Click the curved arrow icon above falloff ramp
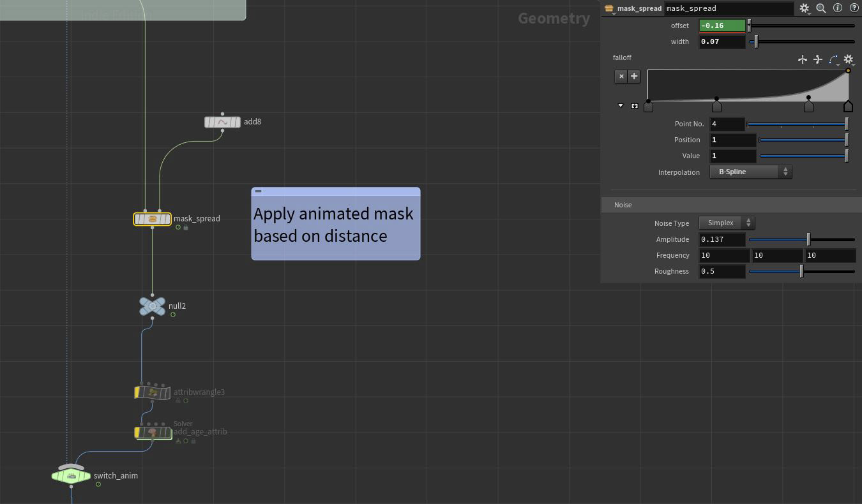The image size is (862, 504). pos(833,58)
